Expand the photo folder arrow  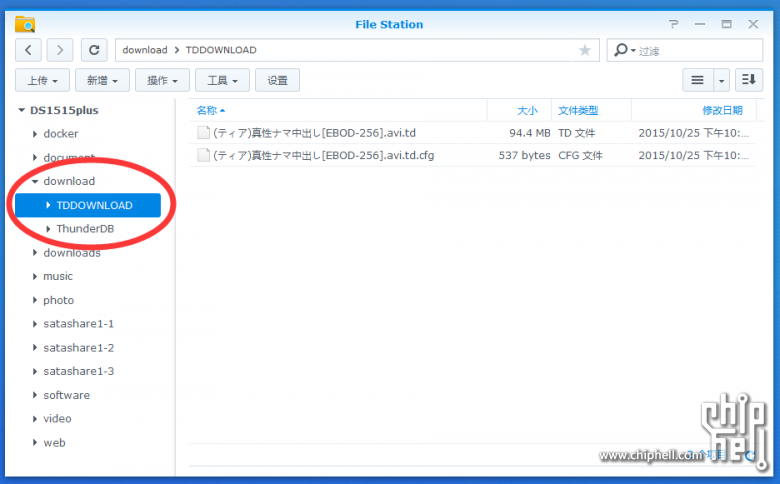pyautogui.click(x=35, y=300)
